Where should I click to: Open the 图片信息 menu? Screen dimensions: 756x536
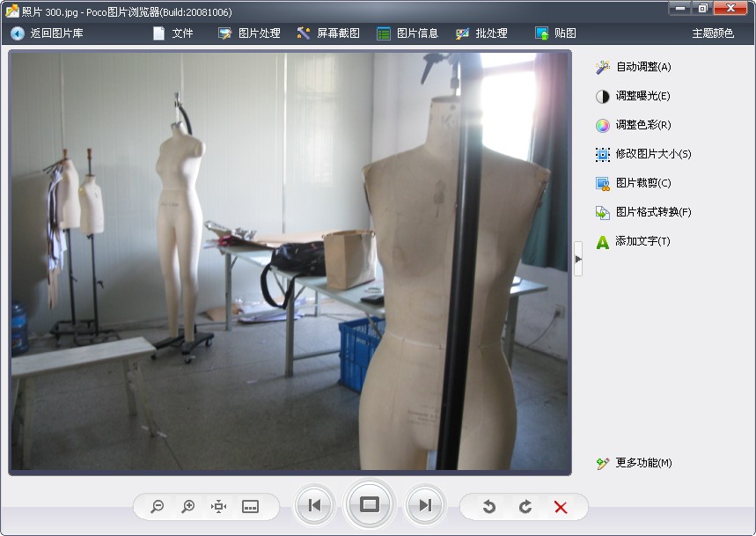(x=407, y=33)
